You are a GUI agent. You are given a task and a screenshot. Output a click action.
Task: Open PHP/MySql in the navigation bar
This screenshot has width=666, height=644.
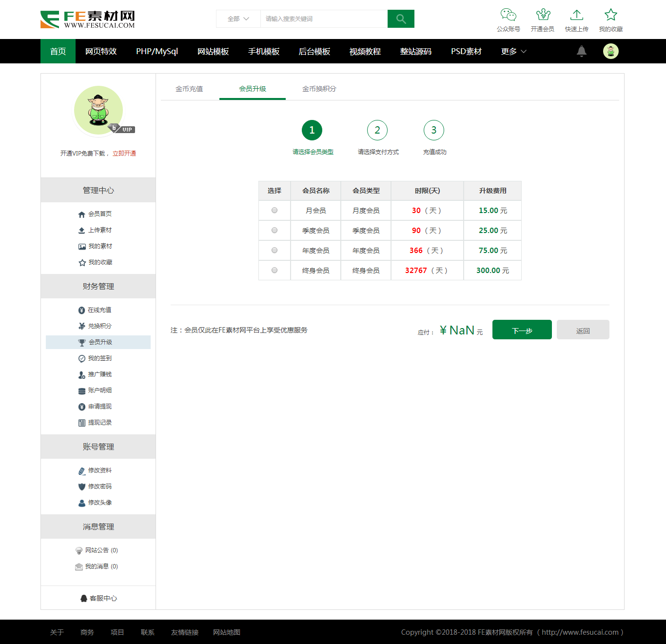coord(157,51)
